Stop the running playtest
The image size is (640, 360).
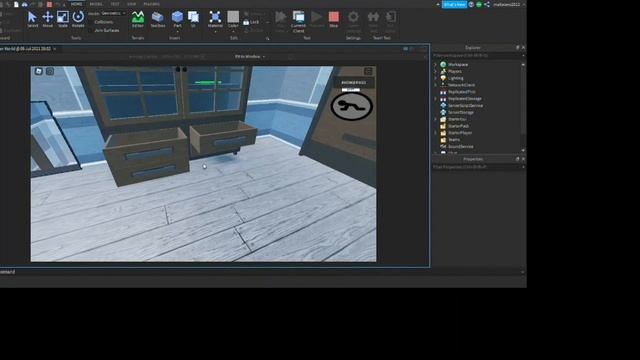tap(333, 19)
